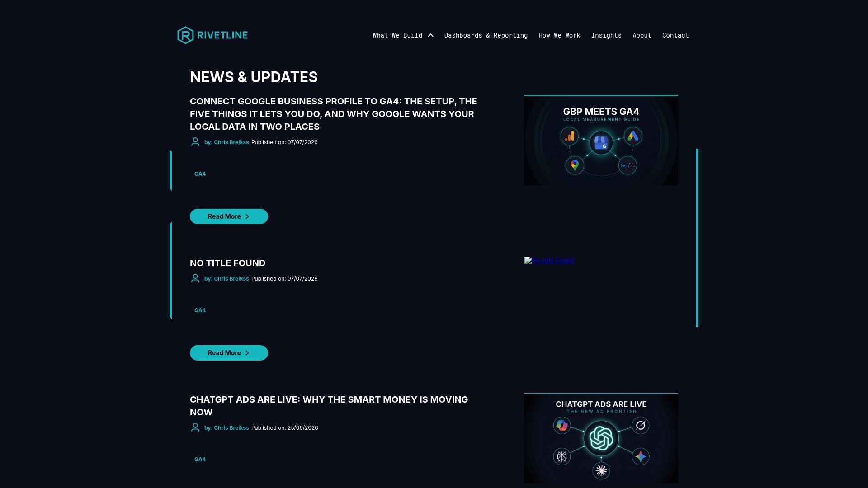868x488 pixels.
Task: Click the Rivetline logo
Action: point(212,35)
